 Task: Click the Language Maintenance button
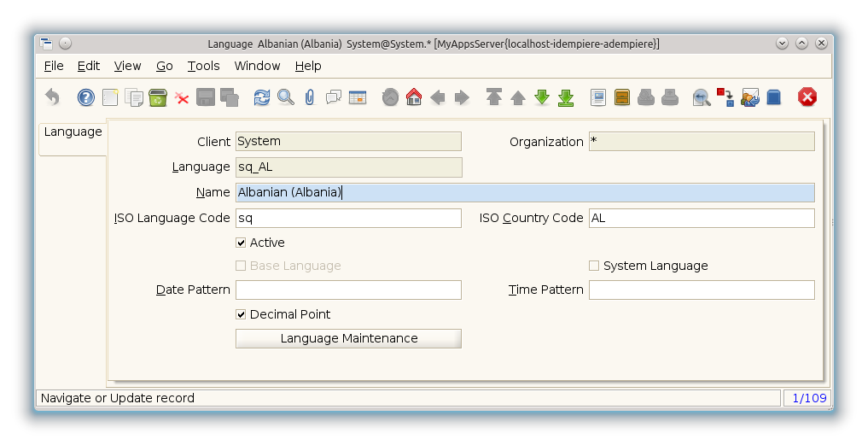pos(348,338)
